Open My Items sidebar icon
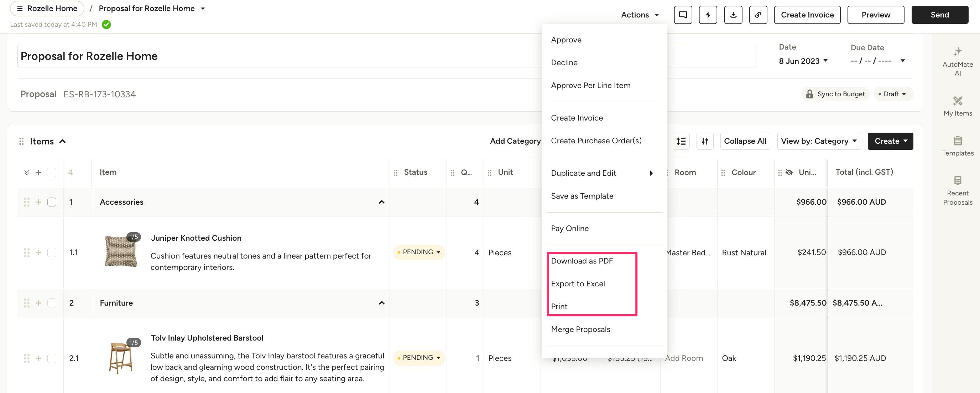Viewport: 980px width, 393px height. (957, 106)
